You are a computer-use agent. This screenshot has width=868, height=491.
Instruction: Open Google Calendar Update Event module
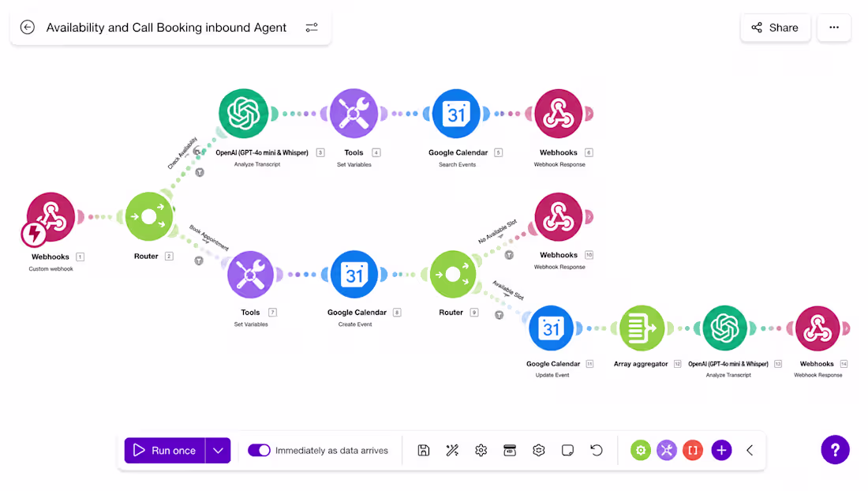(551, 328)
